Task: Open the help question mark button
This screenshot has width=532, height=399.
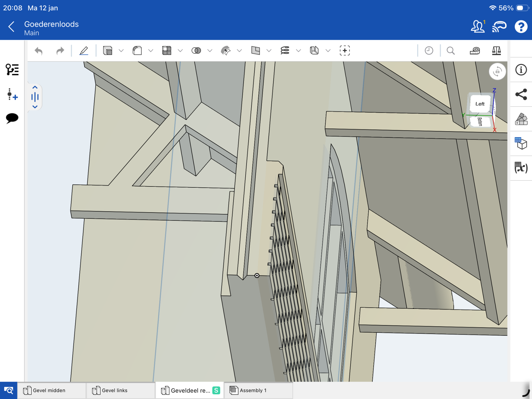Action: (521, 27)
